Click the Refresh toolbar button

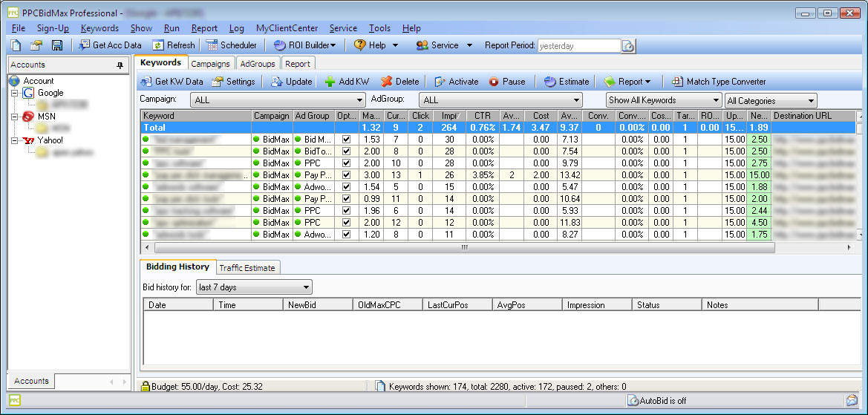pyautogui.click(x=174, y=45)
